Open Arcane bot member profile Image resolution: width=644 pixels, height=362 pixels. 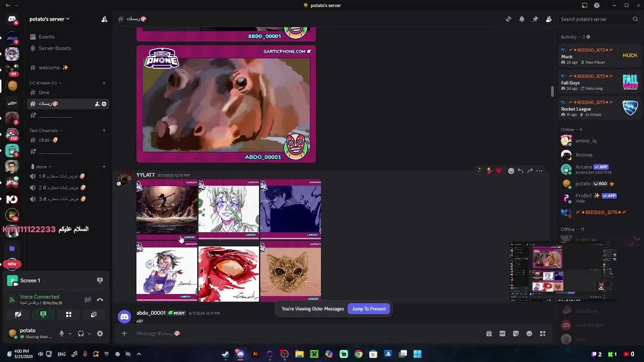(x=599, y=169)
